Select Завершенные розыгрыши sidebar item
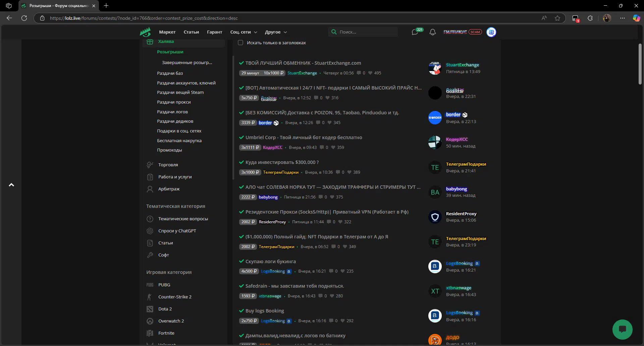 coord(187,63)
